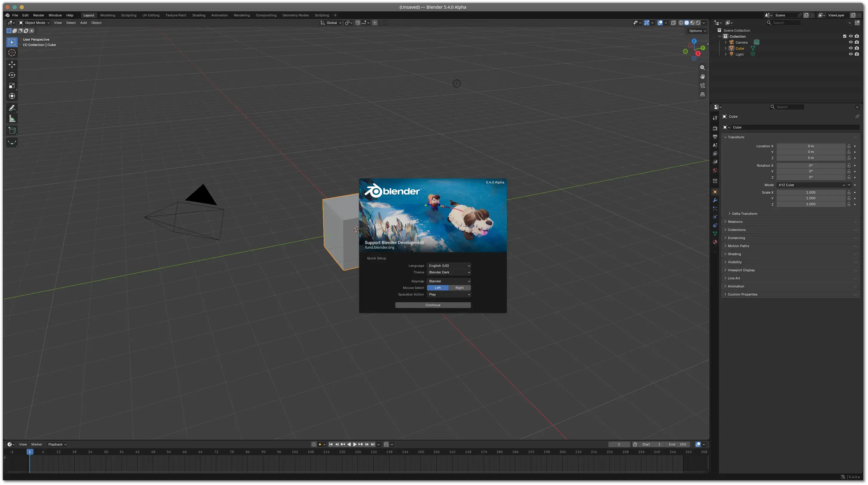This screenshot has width=868, height=485.
Task: Click the viewport zoom magnifier icon
Action: pyautogui.click(x=702, y=68)
